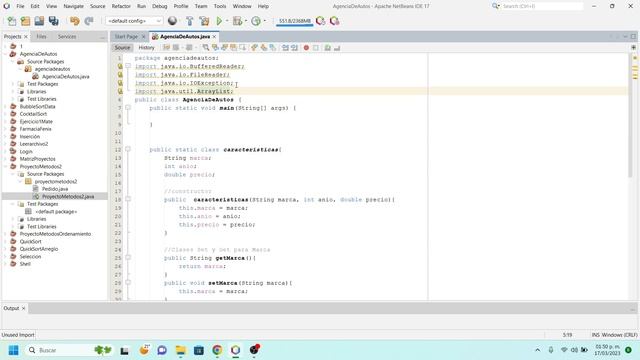
Task: Switch to the Services tab
Action: click(67, 37)
